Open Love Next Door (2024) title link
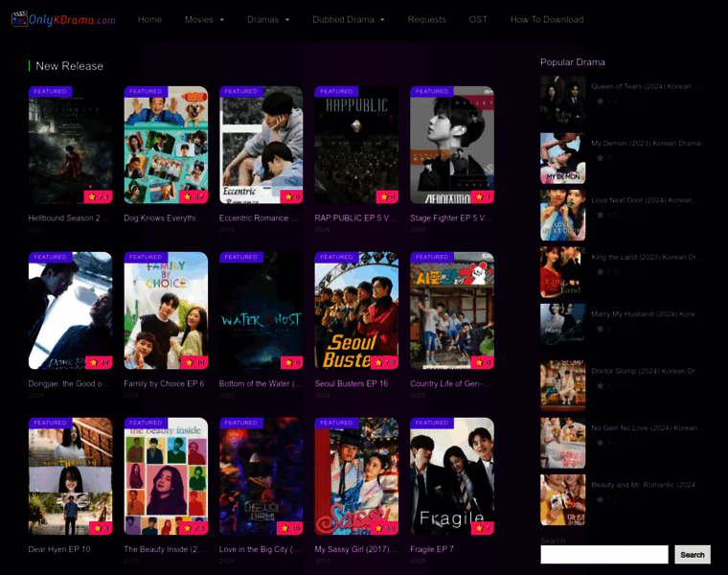The image size is (728, 575). [x=646, y=200]
